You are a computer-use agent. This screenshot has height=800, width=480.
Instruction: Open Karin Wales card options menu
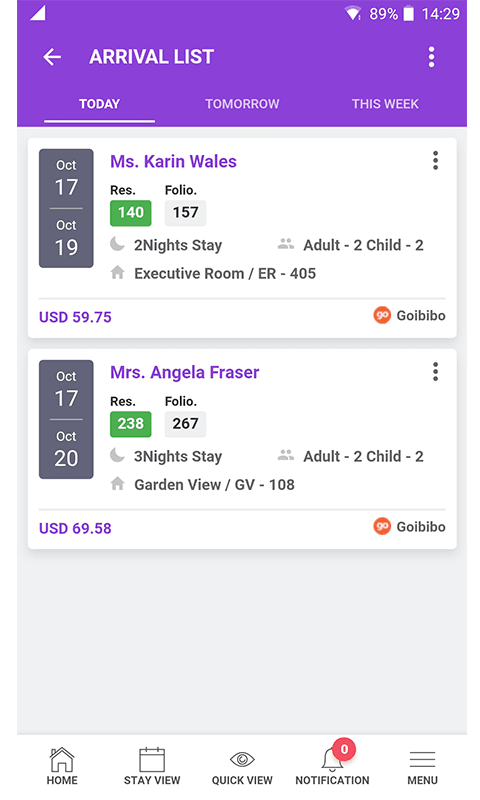pyautogui.click(x=435, y=161)
